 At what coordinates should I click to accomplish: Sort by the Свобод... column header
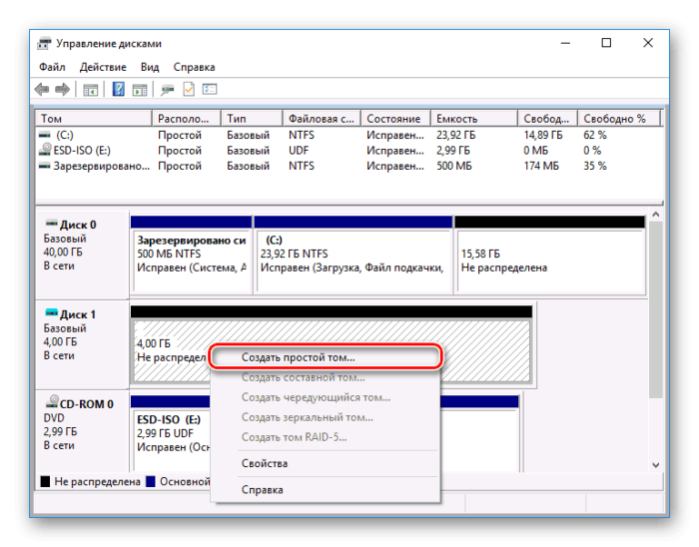coord(547,119)
